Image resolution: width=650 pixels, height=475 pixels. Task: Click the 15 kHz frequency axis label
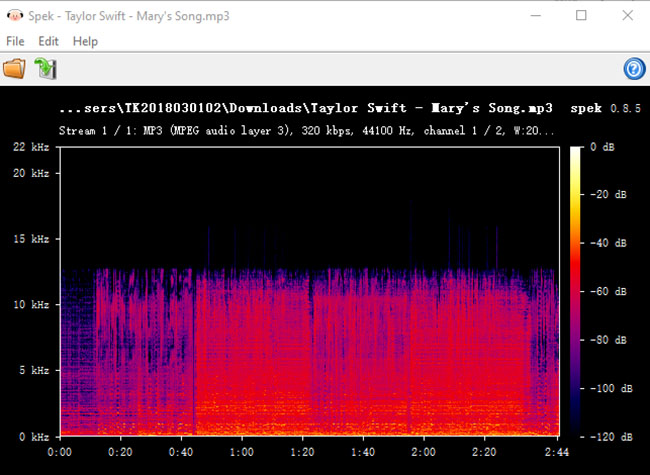pos(31,239)
